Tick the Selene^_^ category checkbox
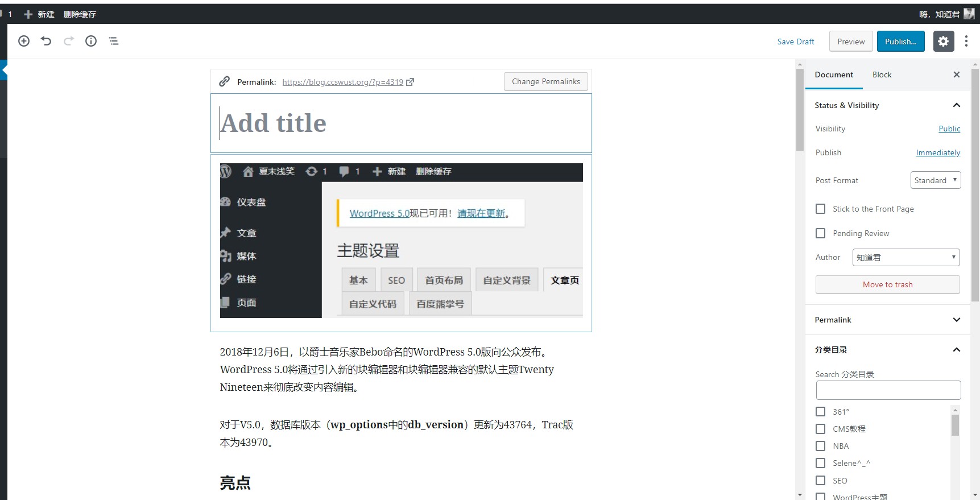Screen dimensions: 980x500 820,463
